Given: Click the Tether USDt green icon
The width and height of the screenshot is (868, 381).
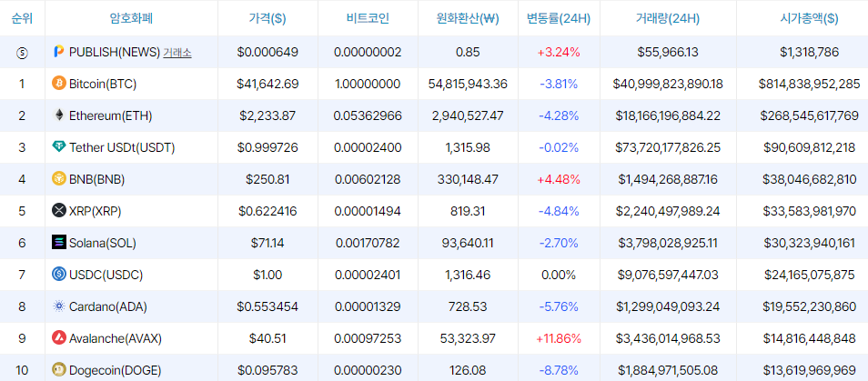Looking at the screenshot, I should (x=58, y=147).
